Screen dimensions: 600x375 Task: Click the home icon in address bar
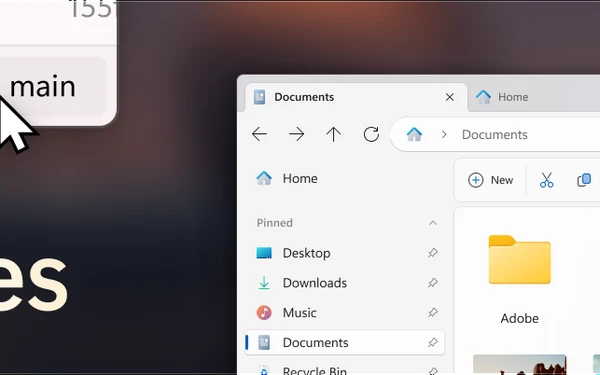(x=414, y=134)
